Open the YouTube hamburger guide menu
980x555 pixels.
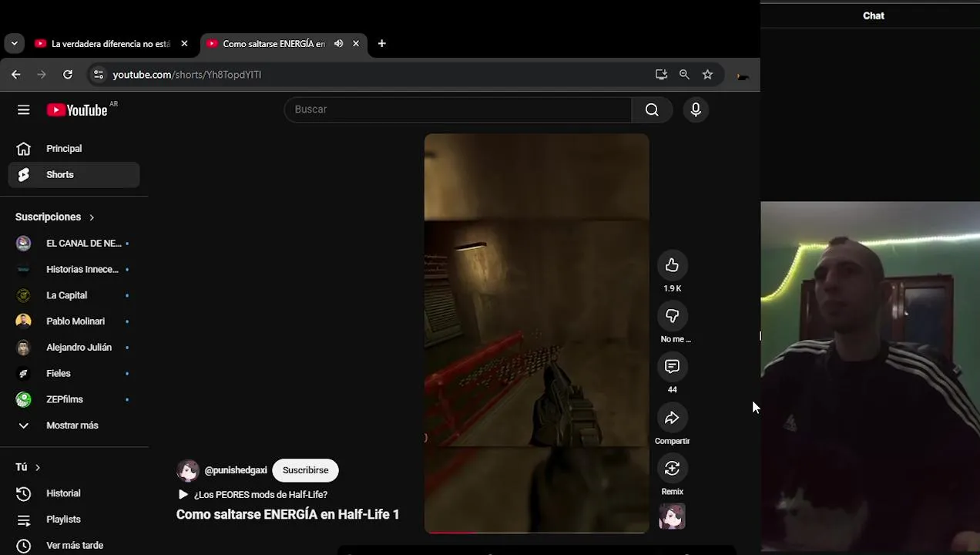tap(24, 110)
